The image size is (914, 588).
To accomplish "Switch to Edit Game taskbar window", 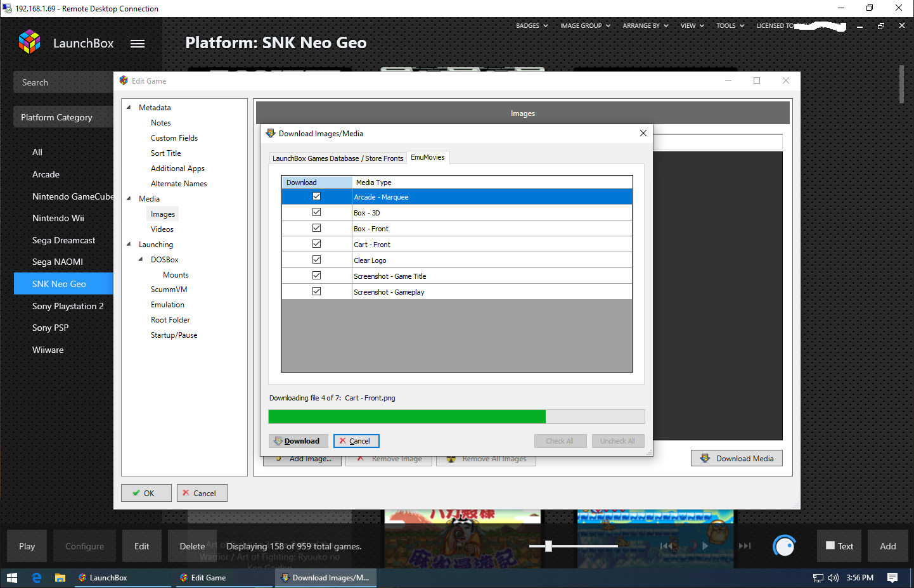I will [223, 578].
